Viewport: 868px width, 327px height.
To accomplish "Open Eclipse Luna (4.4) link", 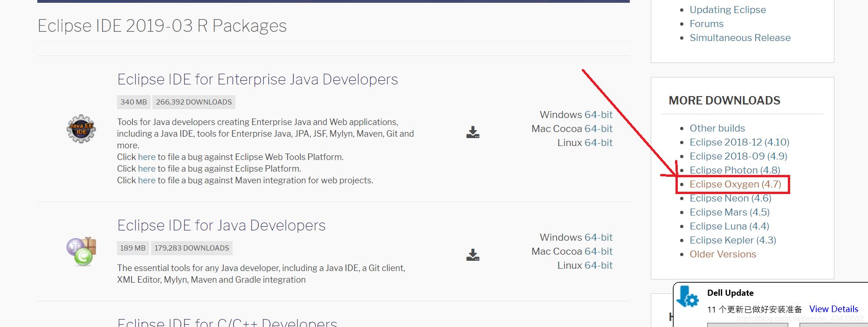I will tap(730, 226).
